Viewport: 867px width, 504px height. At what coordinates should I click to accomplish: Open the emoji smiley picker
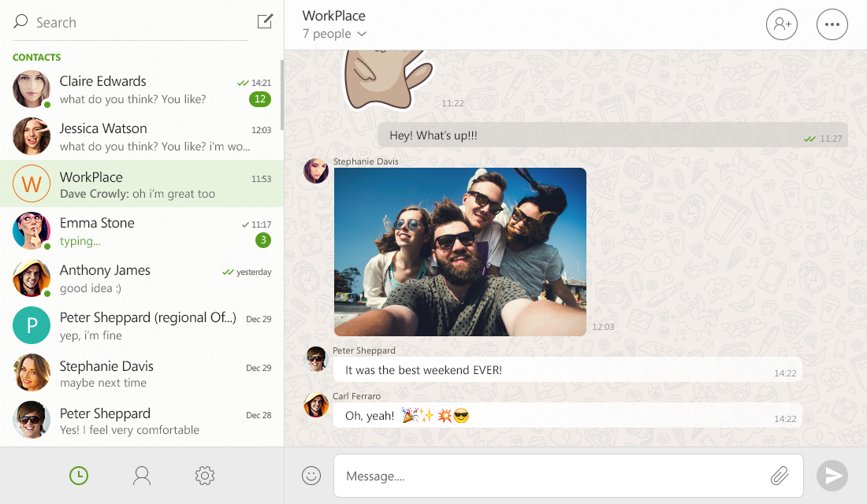click(x=311, y=476)
